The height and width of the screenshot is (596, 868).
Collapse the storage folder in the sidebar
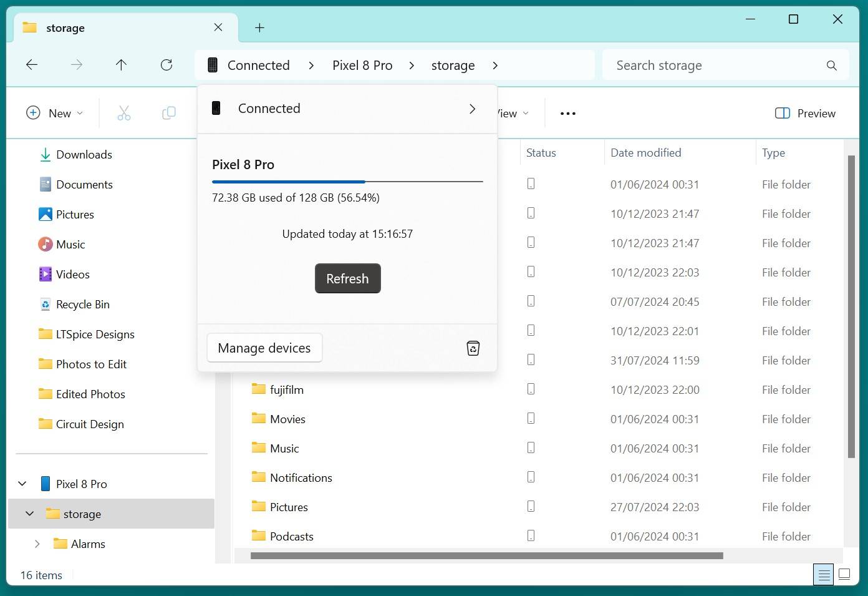(29, 513)
